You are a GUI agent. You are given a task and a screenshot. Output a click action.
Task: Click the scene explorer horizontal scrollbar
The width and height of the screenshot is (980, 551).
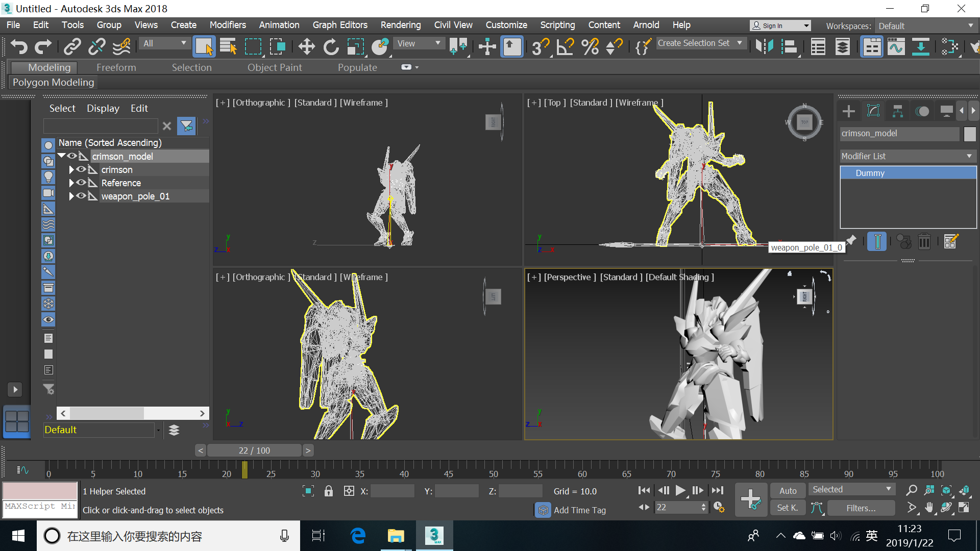[x=133, y=413]
